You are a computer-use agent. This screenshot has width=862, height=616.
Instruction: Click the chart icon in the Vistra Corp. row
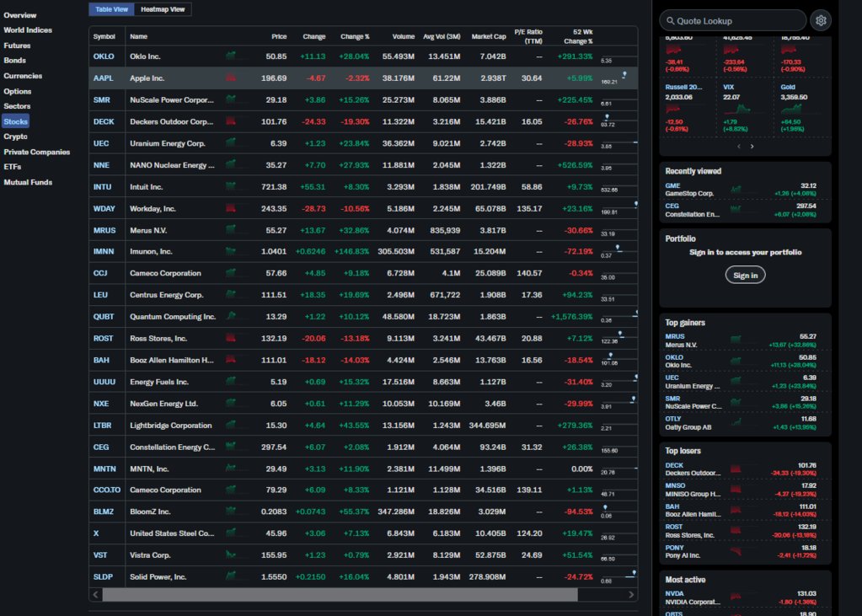click(x=231, y=555)
